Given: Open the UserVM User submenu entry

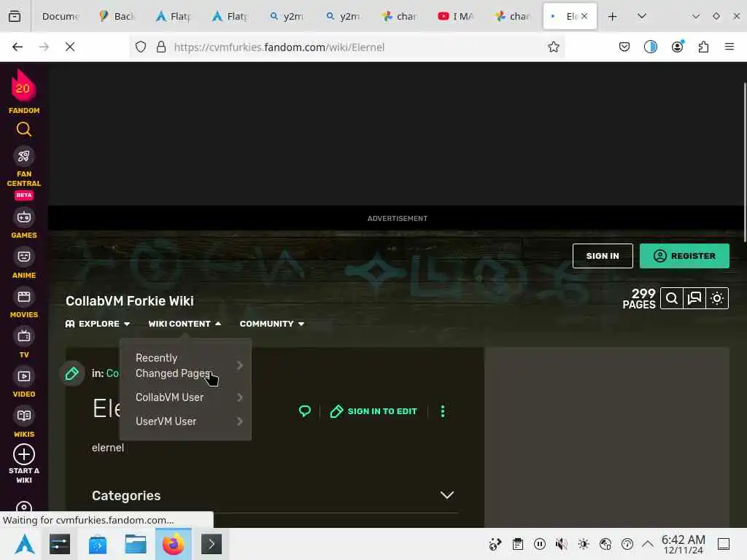Looking at the screenshot, I should [186, 421].
